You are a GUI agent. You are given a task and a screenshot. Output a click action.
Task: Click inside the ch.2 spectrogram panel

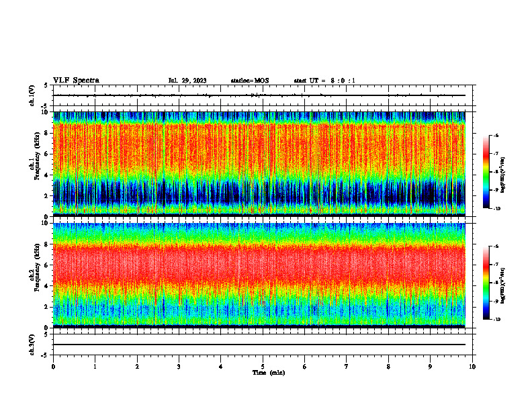(x=259, y=275)
